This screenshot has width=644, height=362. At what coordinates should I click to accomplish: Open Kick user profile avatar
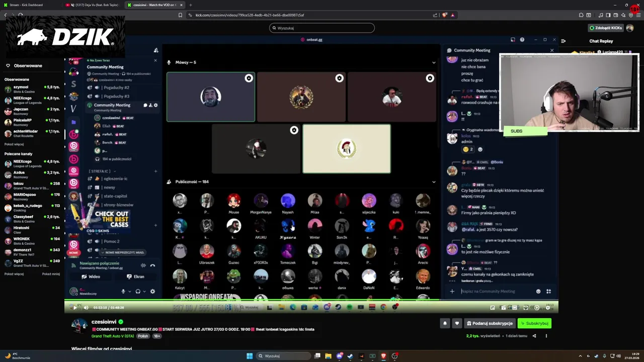(629, 28)
